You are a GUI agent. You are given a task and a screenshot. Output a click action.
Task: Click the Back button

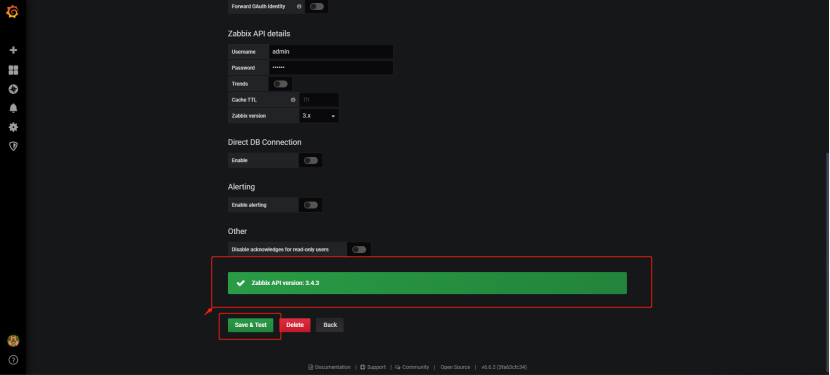(330, 325)
